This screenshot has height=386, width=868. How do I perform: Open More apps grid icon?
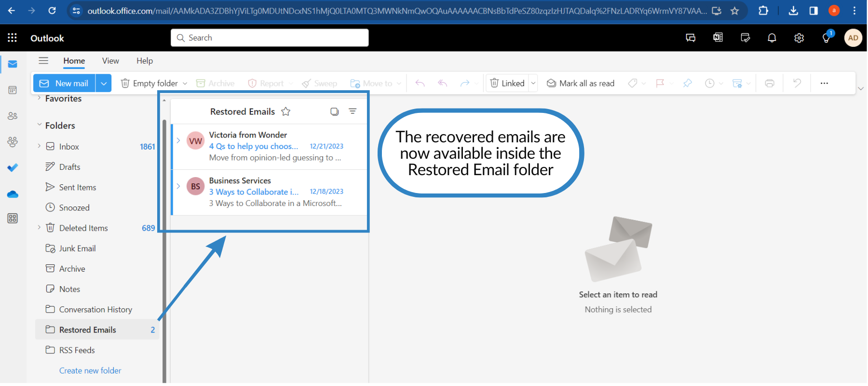13,219
